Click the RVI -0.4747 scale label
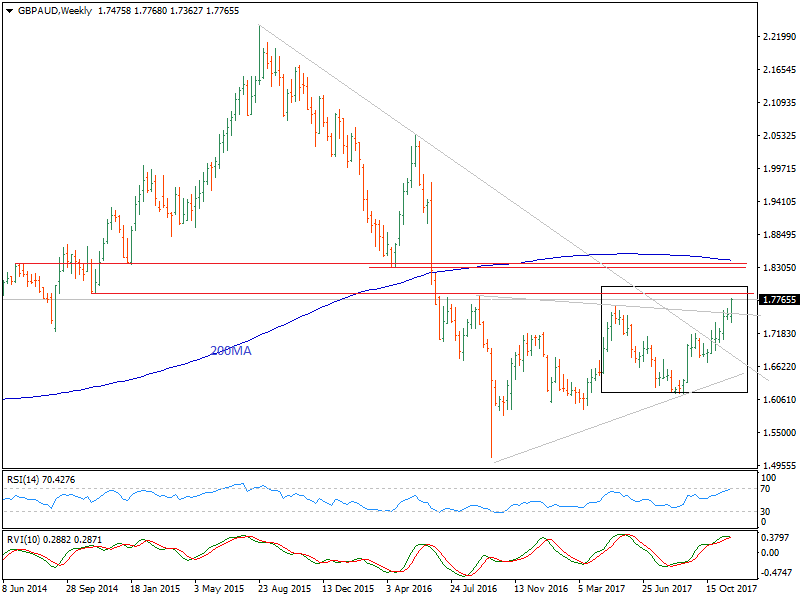 click(773, 572)
